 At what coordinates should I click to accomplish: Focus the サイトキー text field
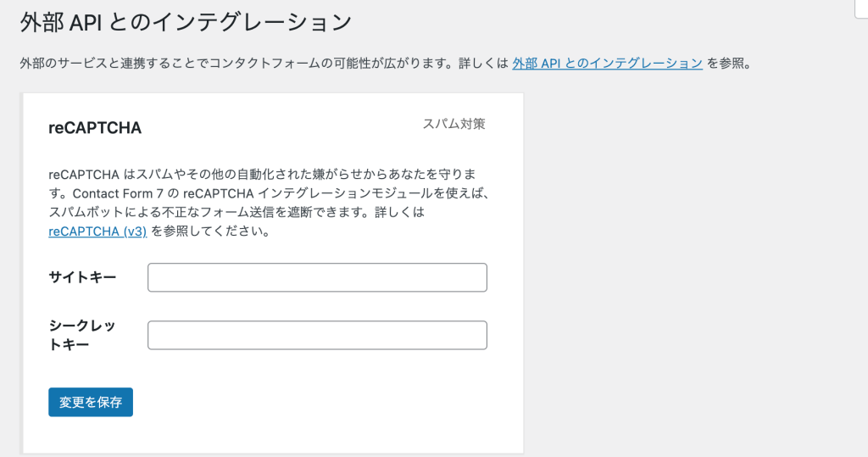point(317,277)
